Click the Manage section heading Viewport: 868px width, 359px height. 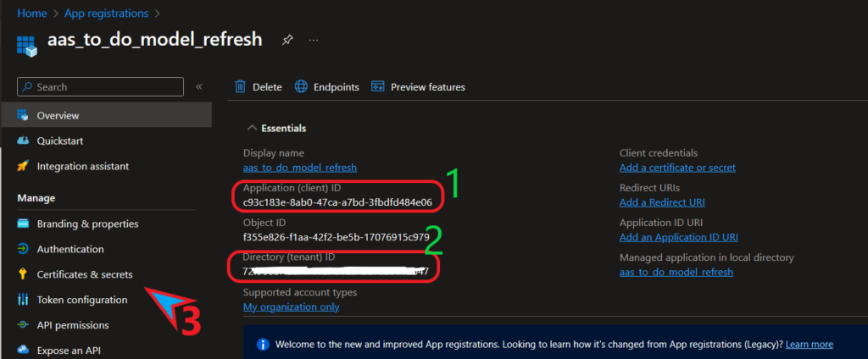[x=36, y=197]
